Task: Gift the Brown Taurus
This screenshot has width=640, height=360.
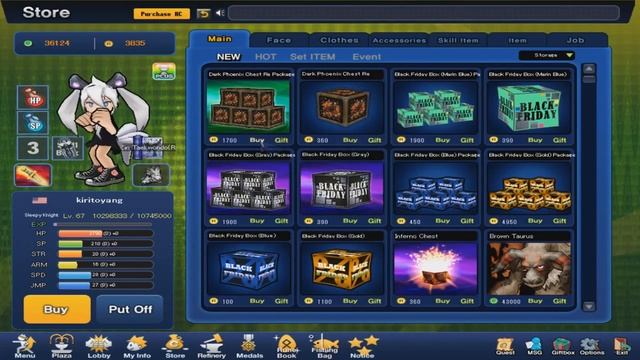Action: (559, 301)
